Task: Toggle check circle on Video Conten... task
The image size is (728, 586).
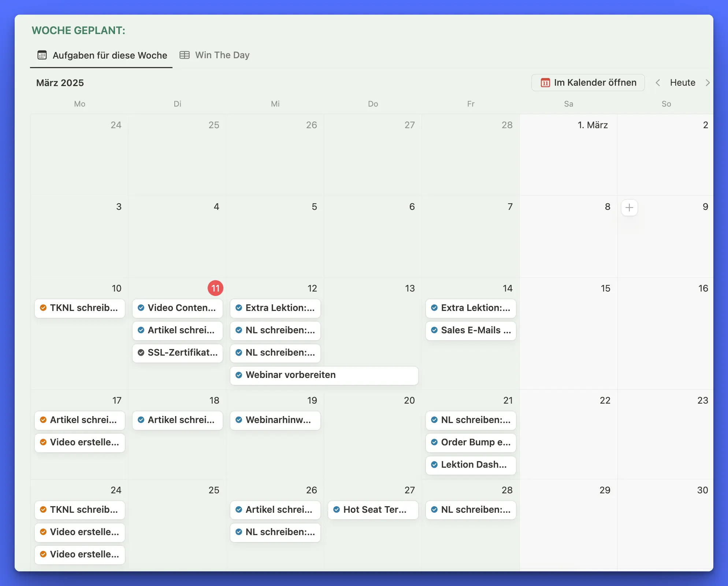Action: point(141,308)
